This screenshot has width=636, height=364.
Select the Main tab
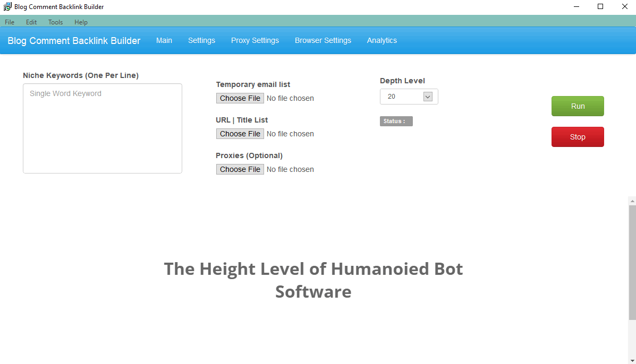click(x=164, y=40)
